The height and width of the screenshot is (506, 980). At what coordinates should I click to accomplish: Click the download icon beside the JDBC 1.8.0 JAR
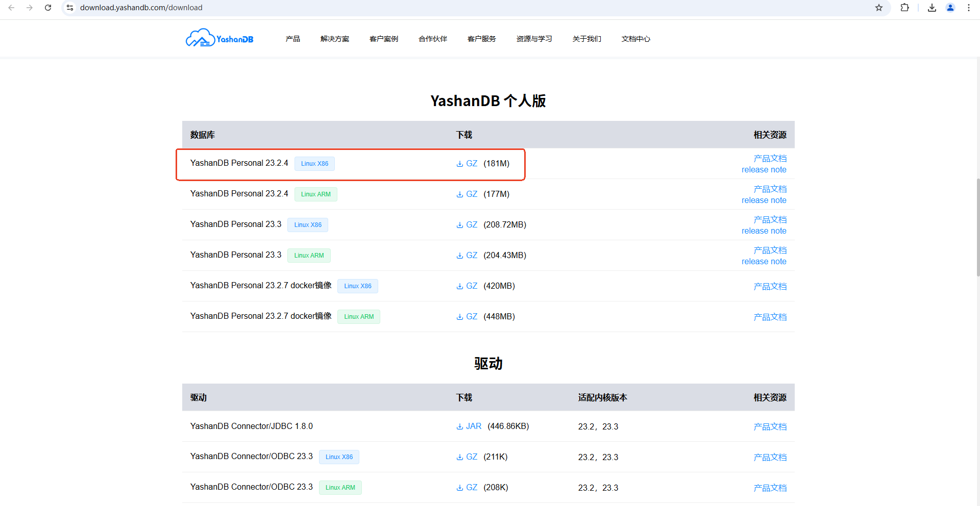[x=460, y=426]
